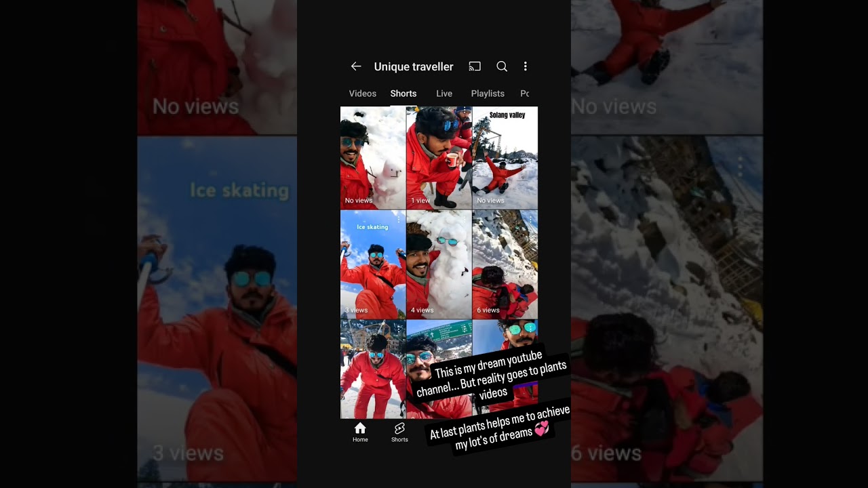
Task: Open the short showing 1 view
Action: [x=439, y=157]
